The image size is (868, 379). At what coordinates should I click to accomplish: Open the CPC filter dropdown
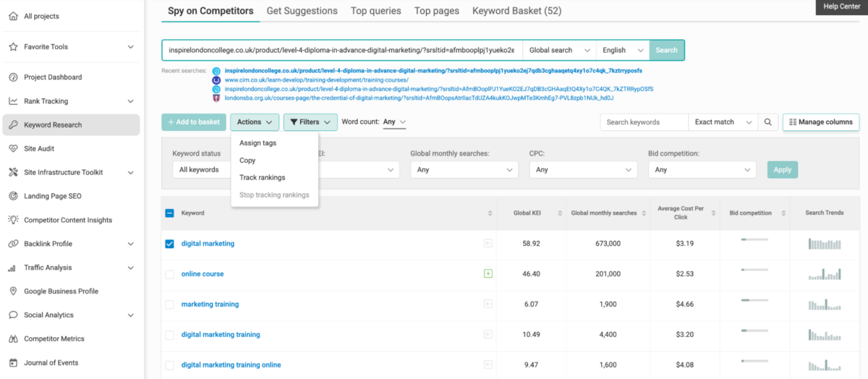(x=583, y=170)
